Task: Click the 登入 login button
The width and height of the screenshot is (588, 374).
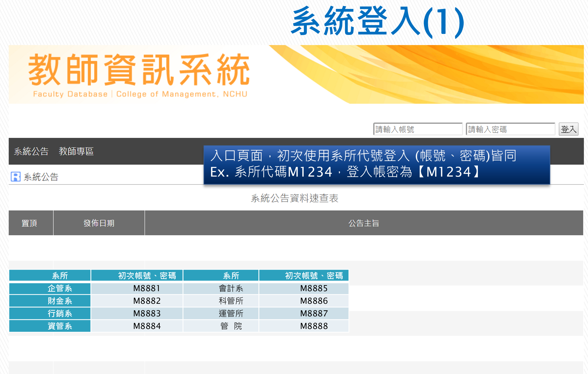Action: [568, 129]
